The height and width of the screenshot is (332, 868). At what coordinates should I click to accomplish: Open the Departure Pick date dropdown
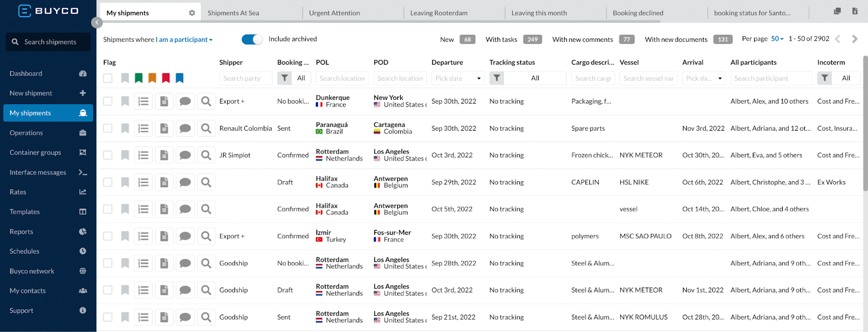(x=458, y=78)
